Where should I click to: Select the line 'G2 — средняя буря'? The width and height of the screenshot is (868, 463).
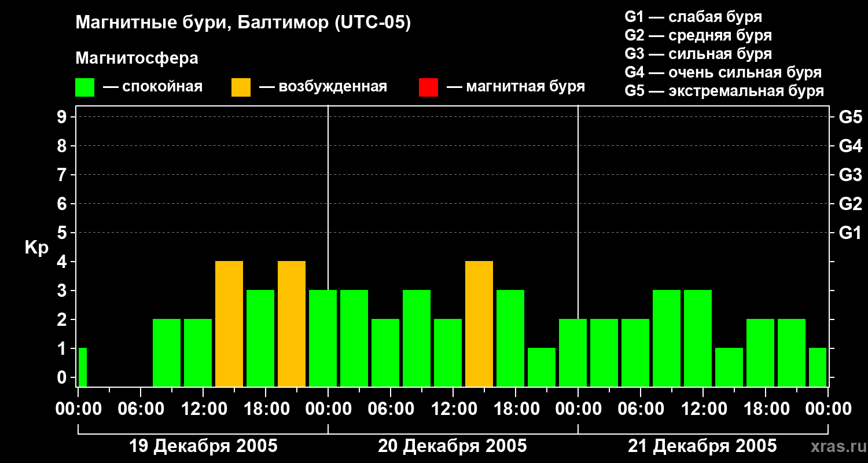pos(698,35)
